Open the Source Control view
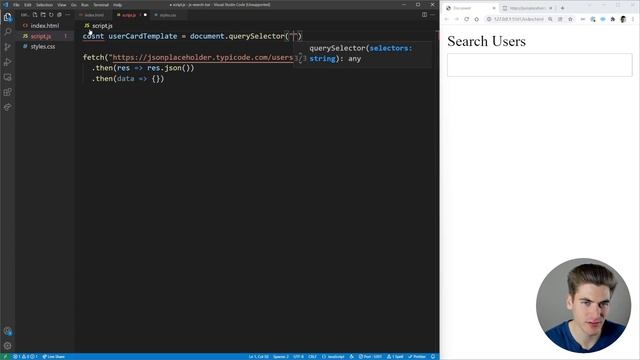This screenshot has width=640, height=360. point(7,47)
